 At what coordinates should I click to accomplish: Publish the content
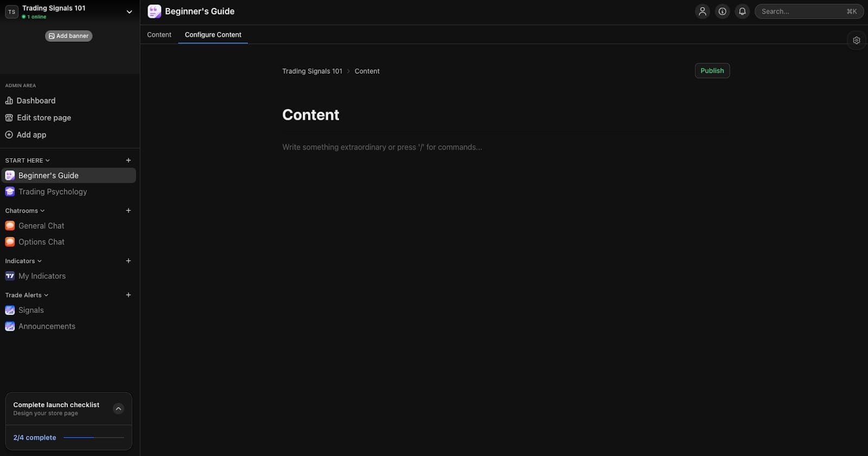click(712, 70)
